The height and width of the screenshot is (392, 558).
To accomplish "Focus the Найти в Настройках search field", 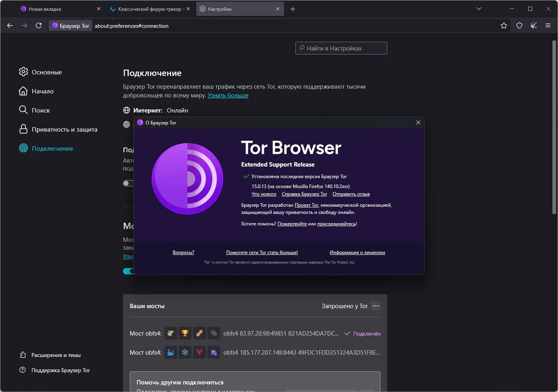I will pos(341,48).
